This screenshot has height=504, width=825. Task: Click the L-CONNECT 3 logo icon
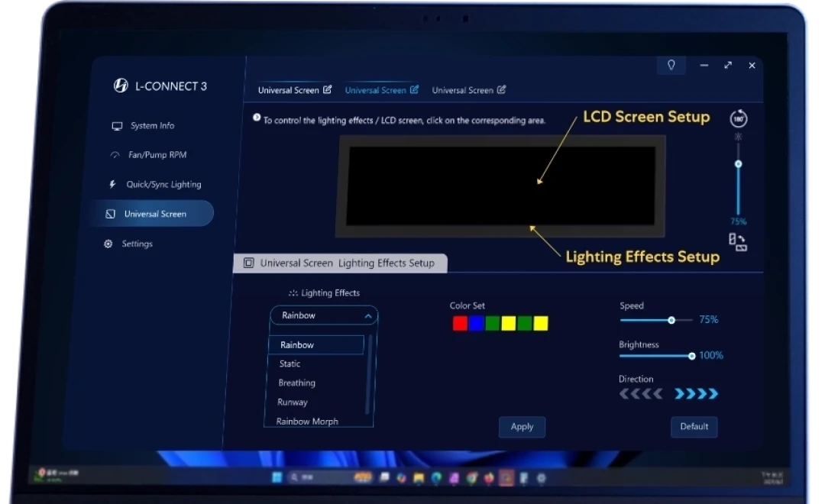[x=121, y=86]
